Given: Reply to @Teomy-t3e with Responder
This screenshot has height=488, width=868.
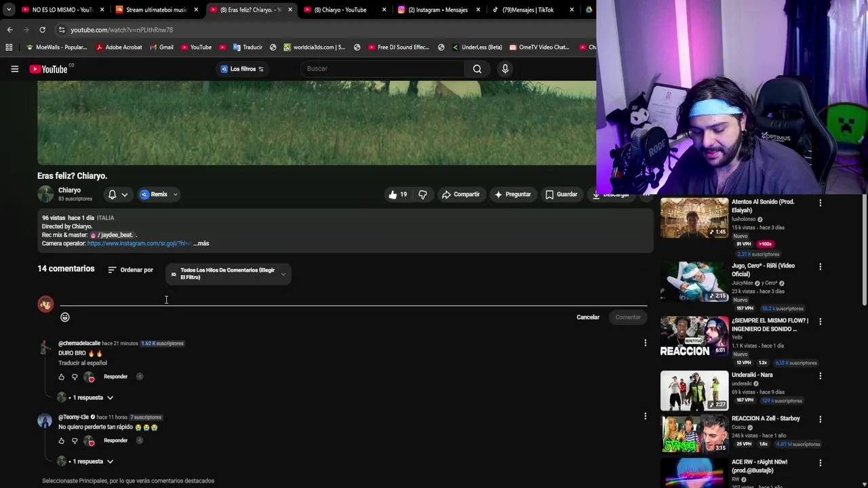Looking at the screenshot, I should tap(115, 441).
